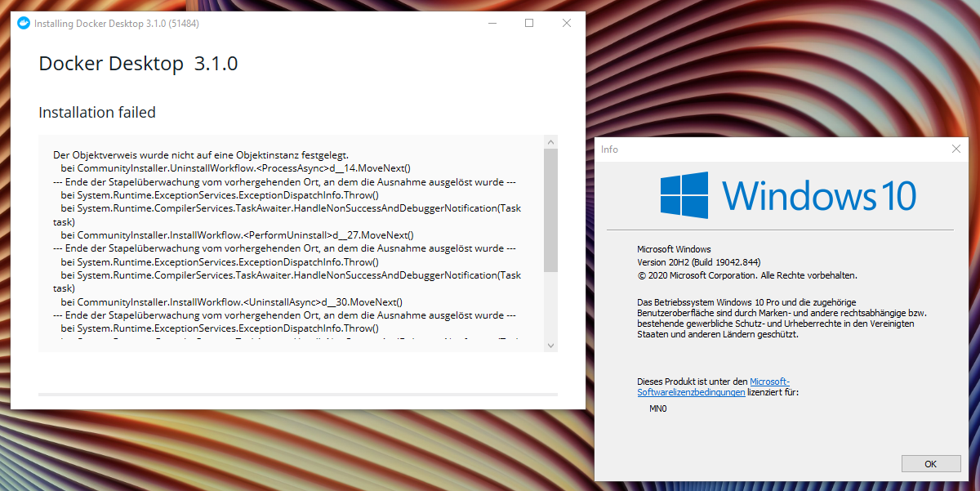Click the Windows 10 logo in Info dialog

[x=788, y=195]
